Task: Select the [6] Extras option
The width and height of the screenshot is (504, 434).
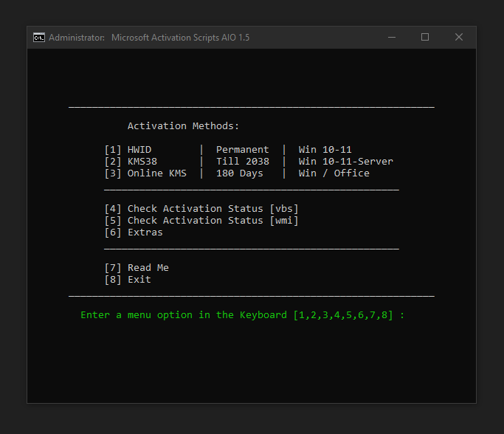Action: point(134,232)
